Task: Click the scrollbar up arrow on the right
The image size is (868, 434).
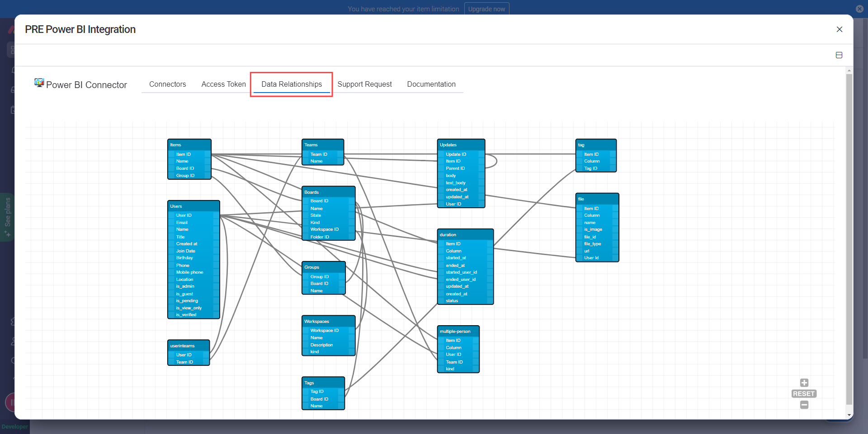Action: pyautogui.click(x=849, y=70)
